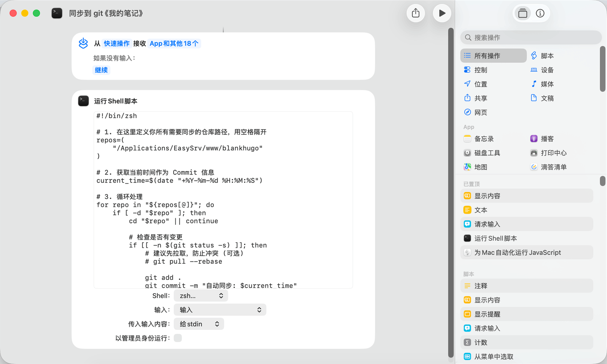Open the 输入 variable dropdown

[x=220, y=310]
